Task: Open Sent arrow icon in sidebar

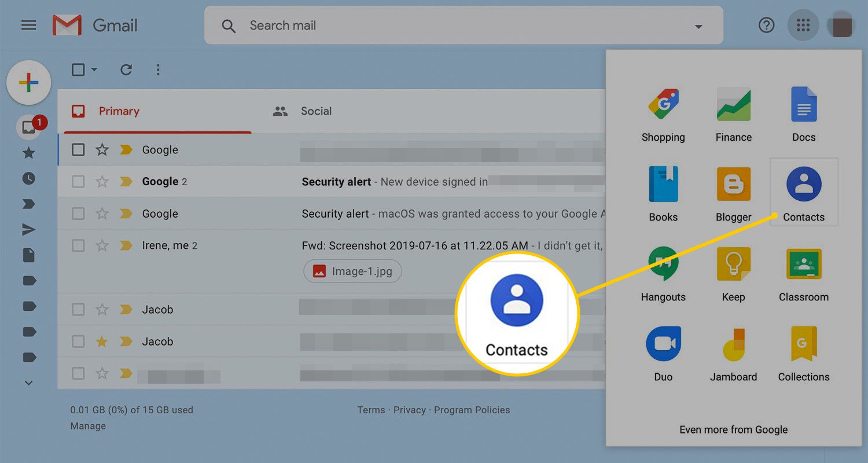Action: pos(28,230)
